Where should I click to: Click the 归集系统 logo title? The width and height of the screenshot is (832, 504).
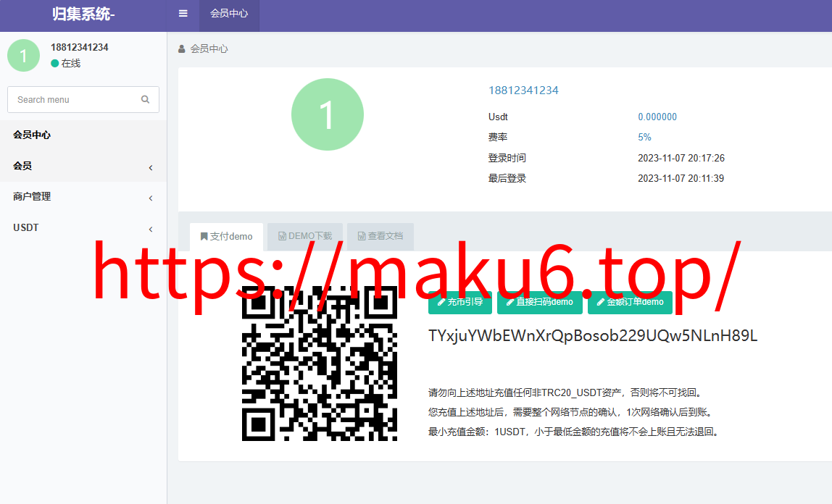(83, 14)
